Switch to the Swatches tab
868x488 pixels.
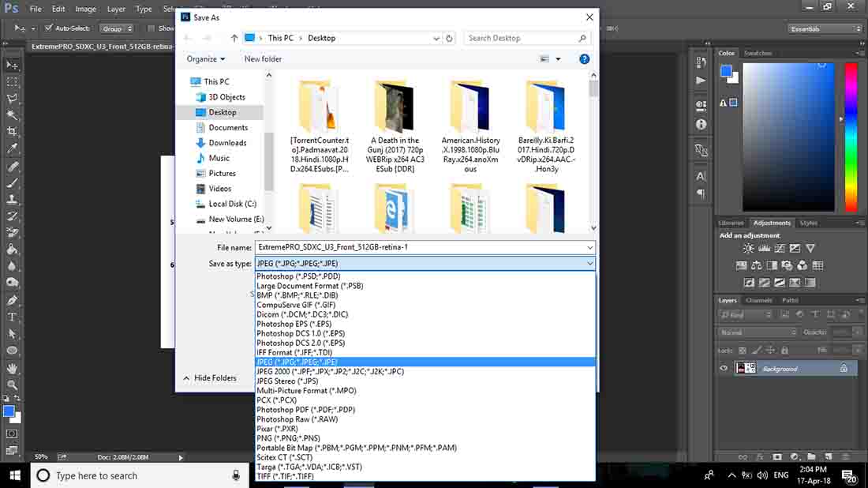point(758,53)
